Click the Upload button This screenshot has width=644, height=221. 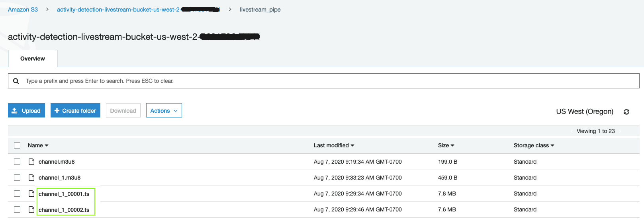pyautogui.click(x=26, y=111)
